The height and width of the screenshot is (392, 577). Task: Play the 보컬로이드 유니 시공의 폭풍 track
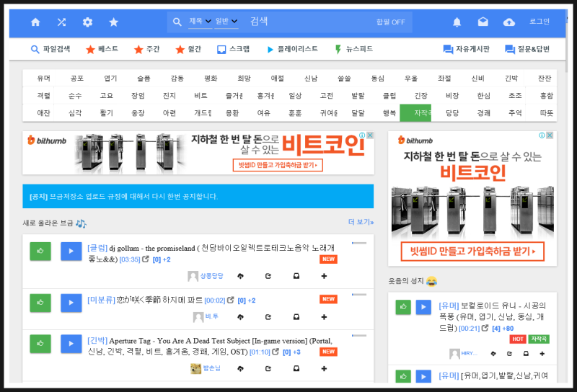click(x=423, y=307)
